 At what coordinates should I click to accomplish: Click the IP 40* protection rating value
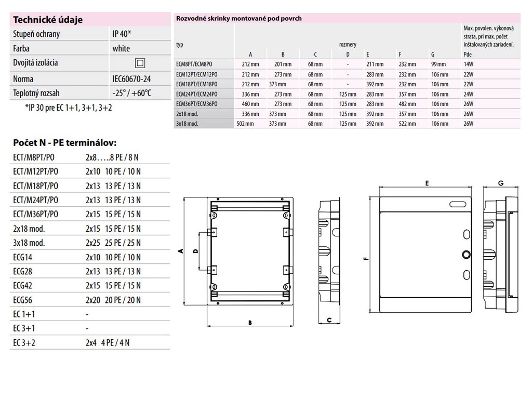121,34
